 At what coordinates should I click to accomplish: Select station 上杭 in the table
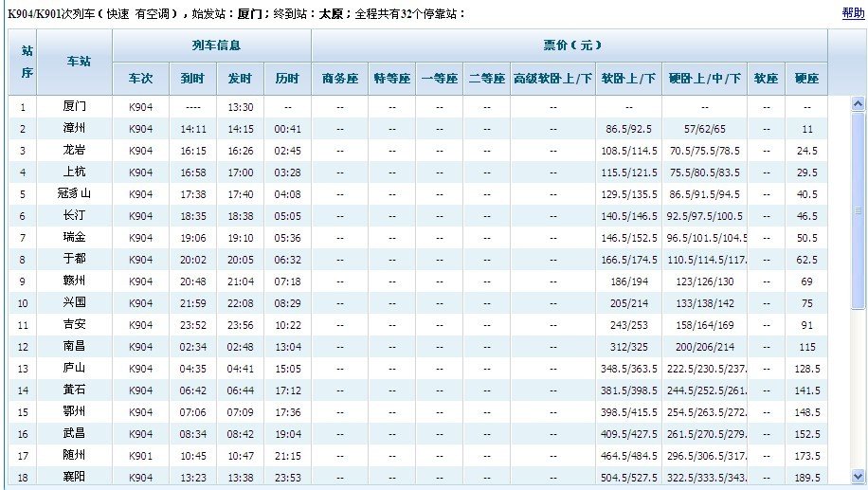tap(74, 172)
